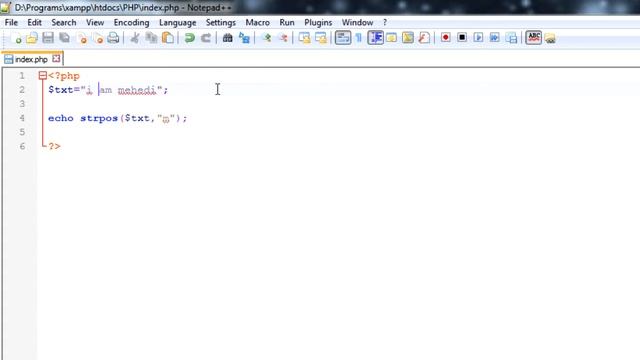Open the View menu
Image resolution: width=640 pixels, height=360 pixels.
pos(95,22)
